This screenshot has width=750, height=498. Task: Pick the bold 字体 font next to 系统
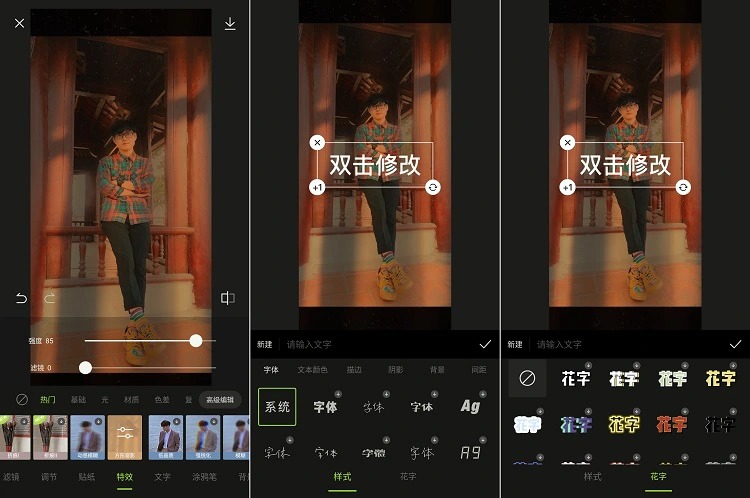pyautogui.click(x=325, y=407)
